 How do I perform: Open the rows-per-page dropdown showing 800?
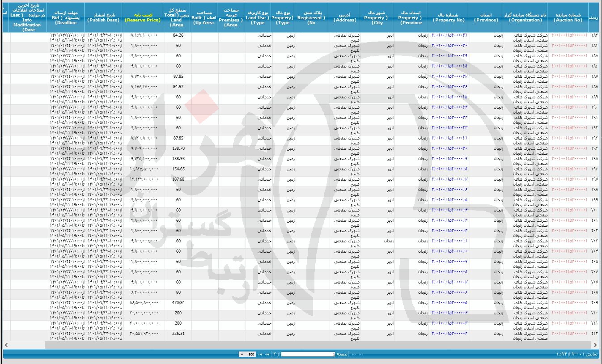[x=247, y=354]
